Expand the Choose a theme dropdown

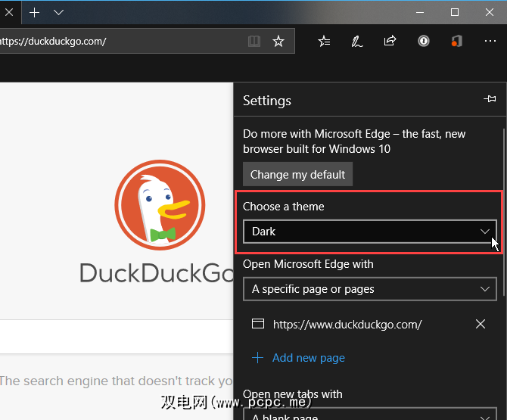click(369, 232)
